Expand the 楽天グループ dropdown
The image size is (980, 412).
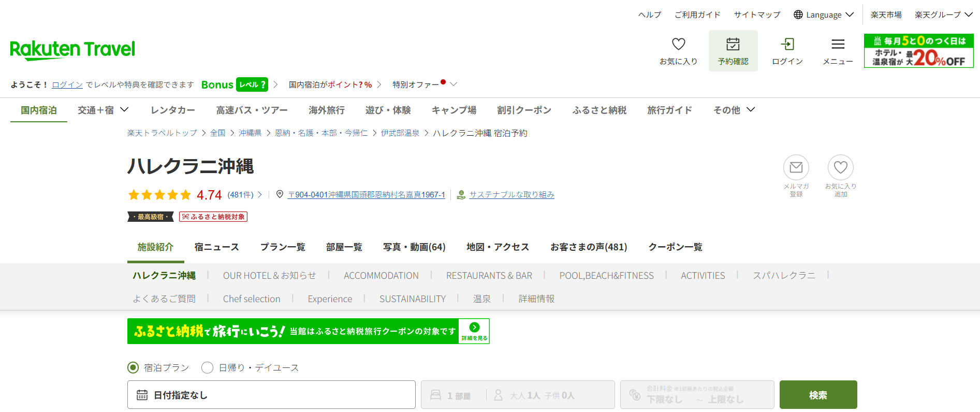pyautogui.click(x=943, y=15)
